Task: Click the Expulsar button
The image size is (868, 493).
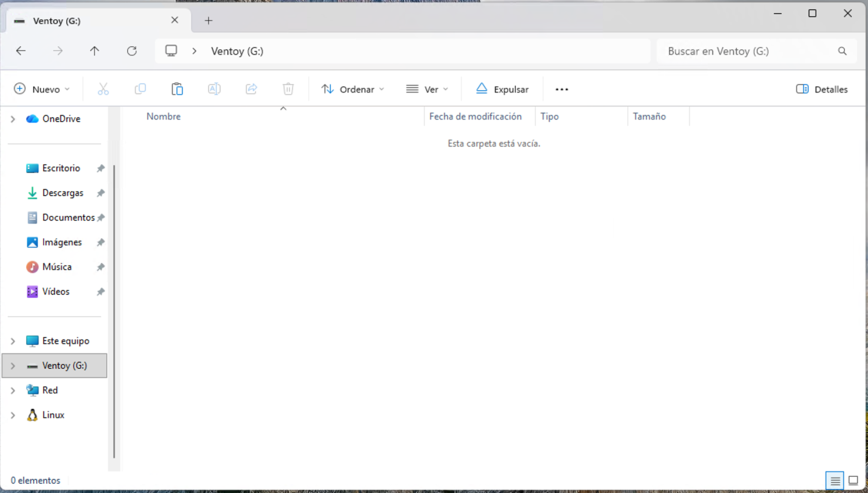Action: click(502, 89)
